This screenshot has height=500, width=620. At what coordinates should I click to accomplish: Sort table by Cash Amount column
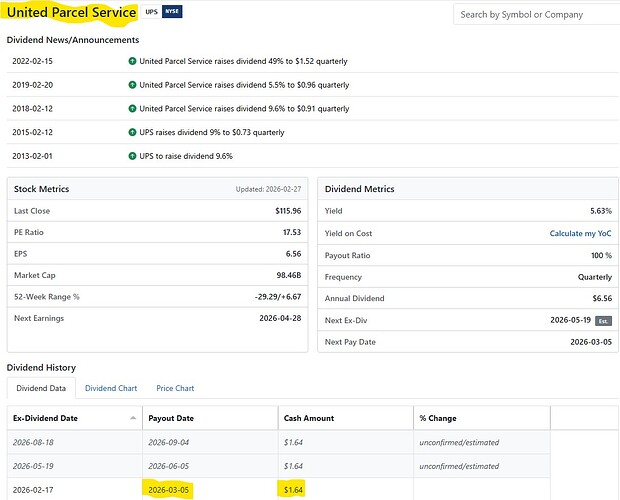[x=309, y=418]
